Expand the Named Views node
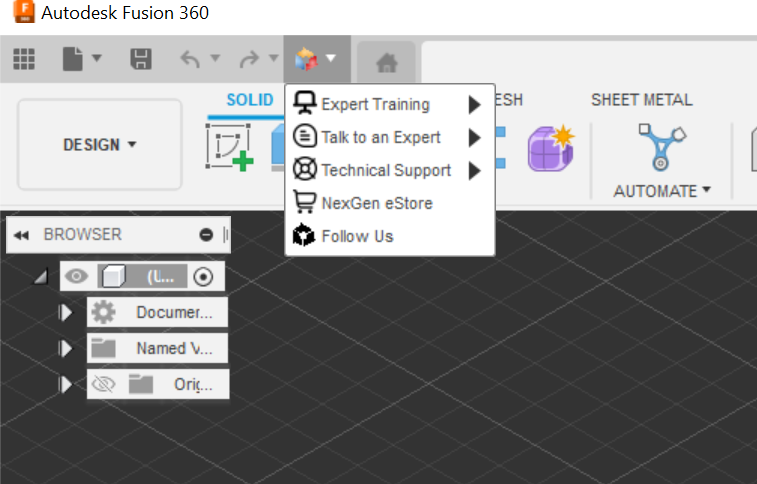The height and width of the screenshot is (484, 757). coord(65,348)
